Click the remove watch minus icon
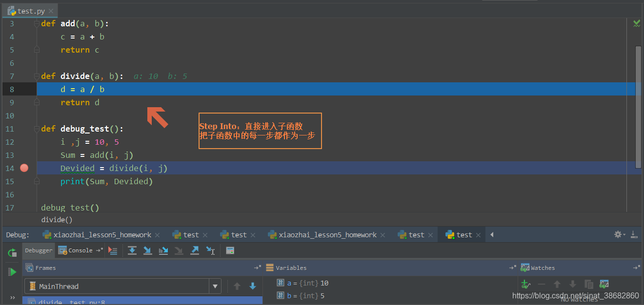Screen dimensions: 644x305 coord(542,284)
